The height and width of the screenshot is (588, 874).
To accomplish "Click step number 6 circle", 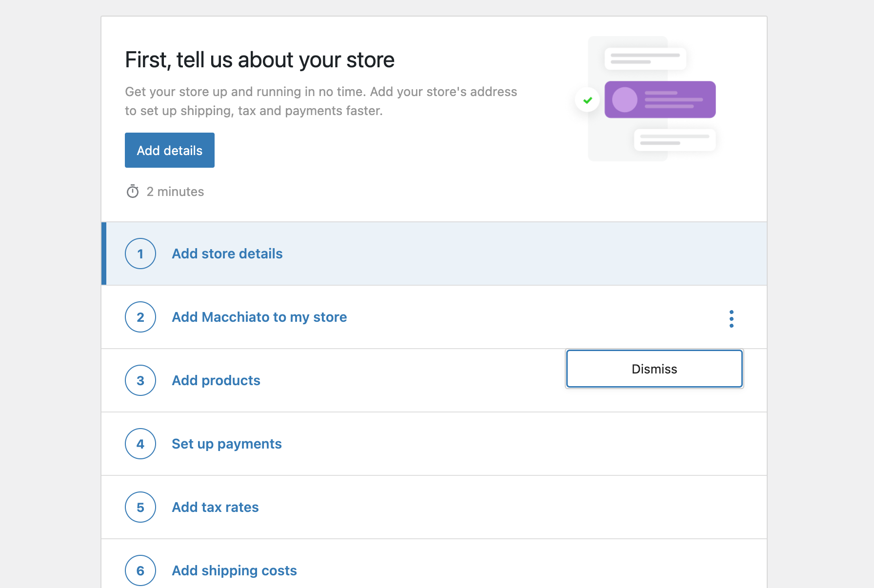I will pyautogui.click(x=140, y=570).
